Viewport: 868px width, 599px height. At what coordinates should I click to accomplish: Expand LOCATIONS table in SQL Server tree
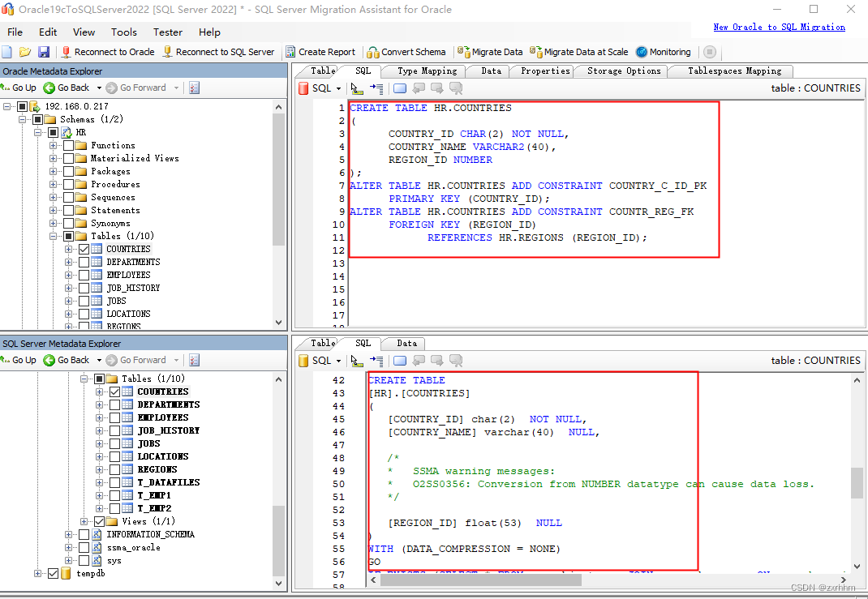coord(99,456)
